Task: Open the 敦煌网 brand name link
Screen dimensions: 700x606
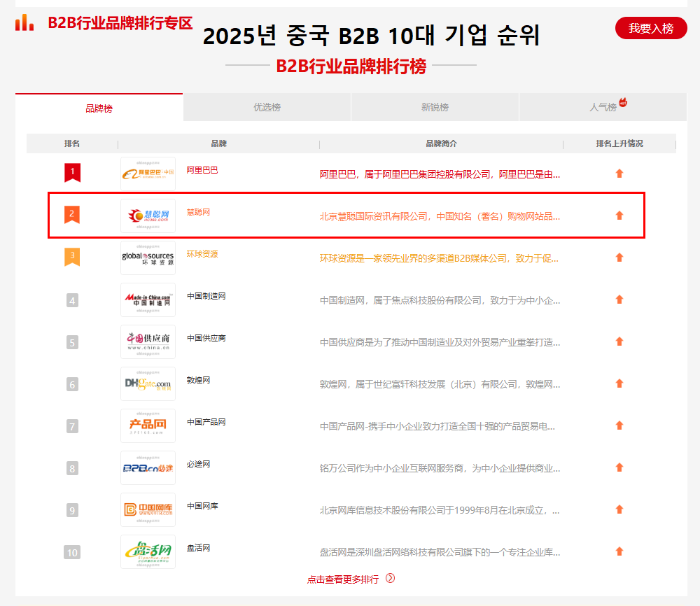Action: pyautogui.click(x=198, y=380)
